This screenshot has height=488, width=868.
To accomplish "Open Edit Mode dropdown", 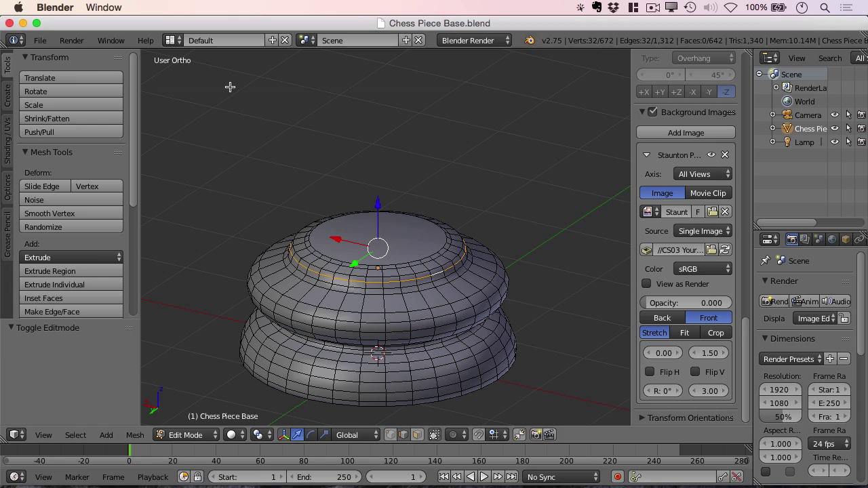I will pos(186,434).
